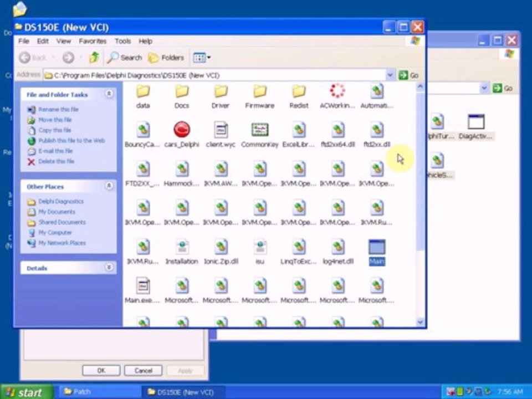Open the Firmware folder
The image size is (532, 399).
pos(259,96)
